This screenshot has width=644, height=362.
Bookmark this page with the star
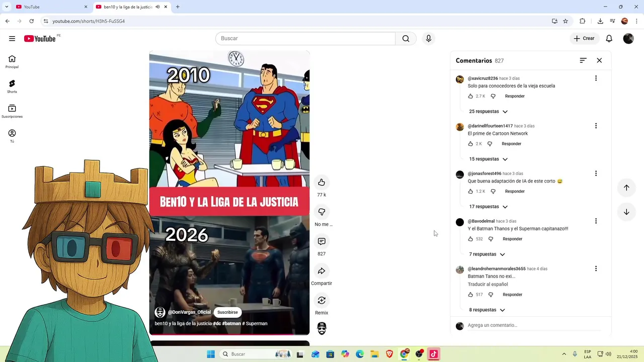(x=566, y=21)
